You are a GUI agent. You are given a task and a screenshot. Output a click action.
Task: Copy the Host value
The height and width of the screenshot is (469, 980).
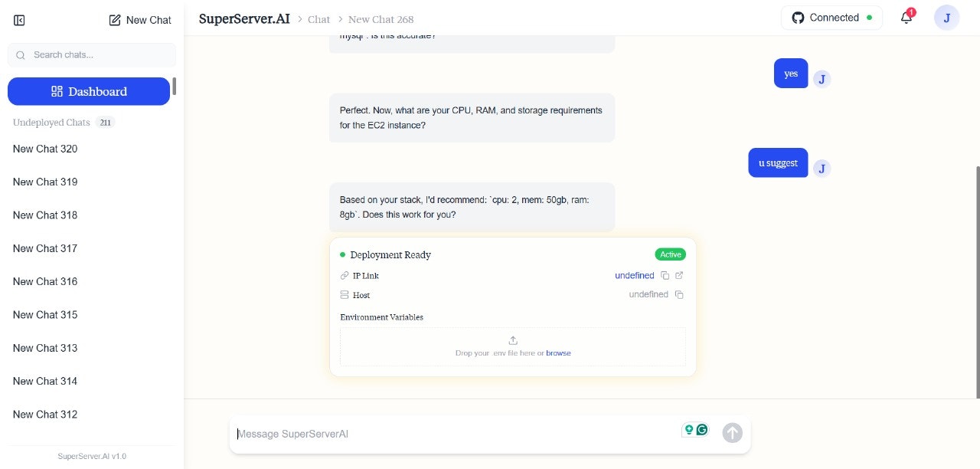[x=678, y=294]
